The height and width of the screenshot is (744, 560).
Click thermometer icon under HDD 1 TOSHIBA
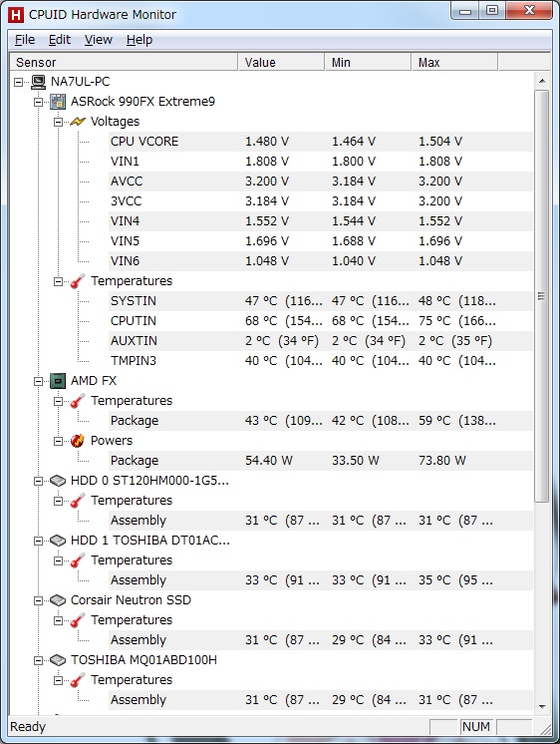tap(78, 559)
